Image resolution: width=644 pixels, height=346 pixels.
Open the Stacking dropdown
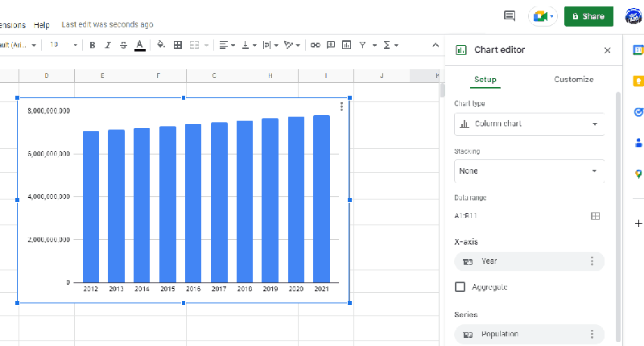[529, 171]
